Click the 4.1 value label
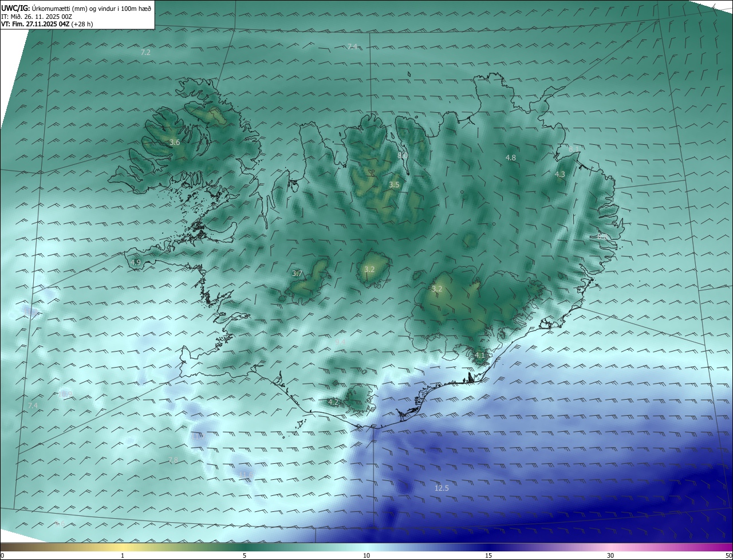Viewport: 733px width, 560px height. point(480,355)
